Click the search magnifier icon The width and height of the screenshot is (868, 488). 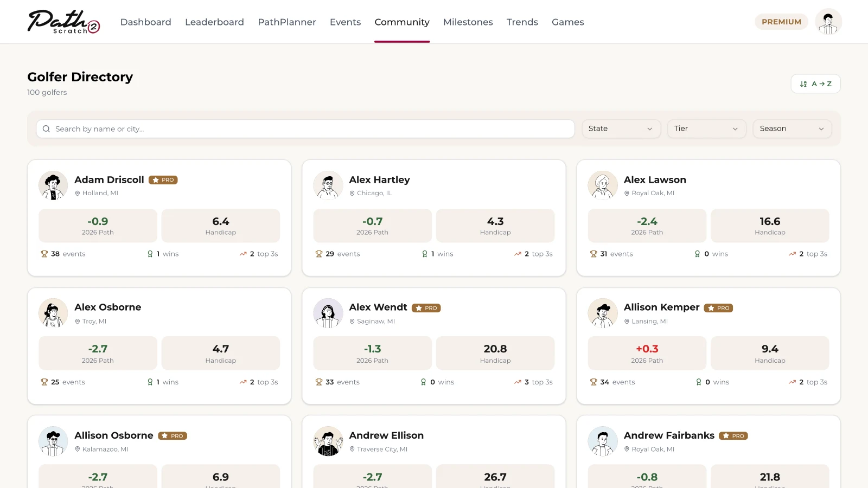coord(46,129)
